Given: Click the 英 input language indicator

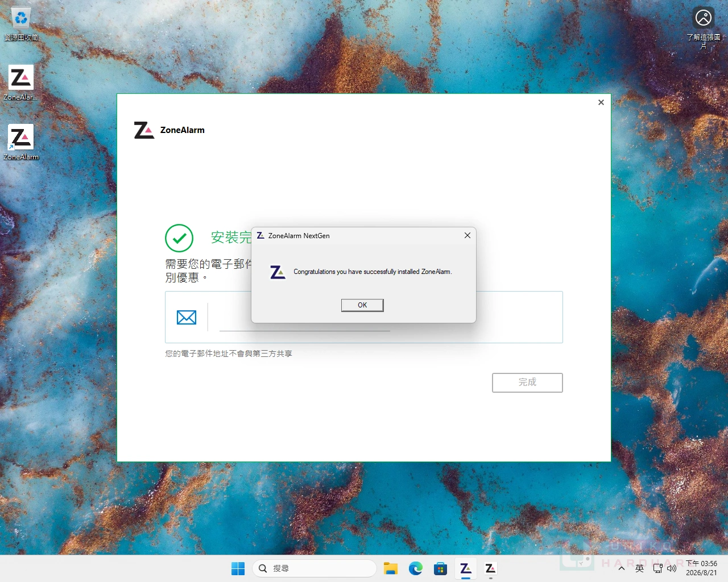Looking at the screenshot, I should point(640,568).
